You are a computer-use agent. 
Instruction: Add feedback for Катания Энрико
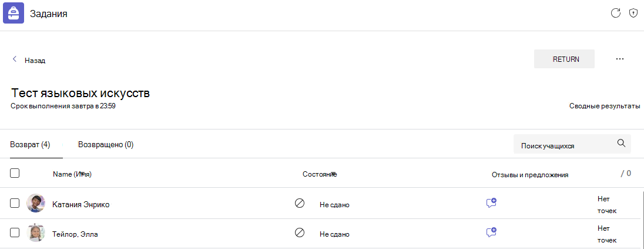tap(491, 203)
